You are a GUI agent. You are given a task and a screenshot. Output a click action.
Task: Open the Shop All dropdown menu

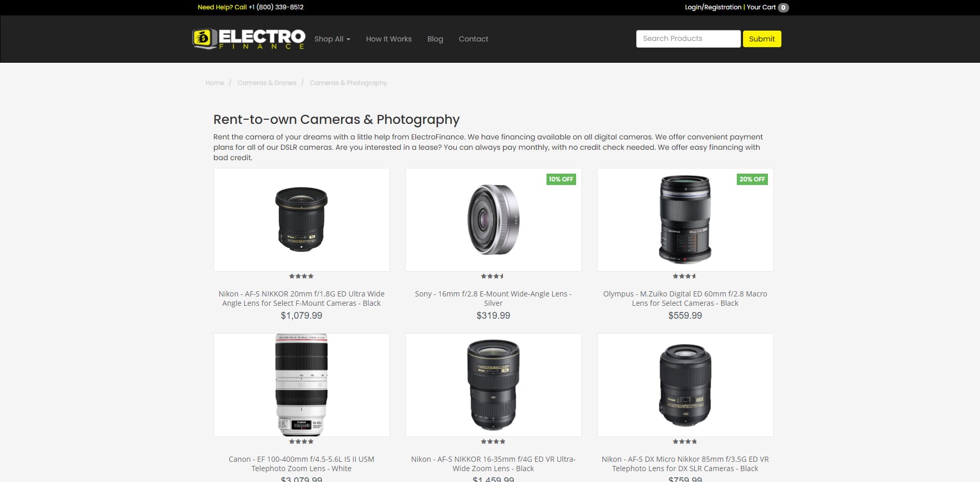pos(332,39)
